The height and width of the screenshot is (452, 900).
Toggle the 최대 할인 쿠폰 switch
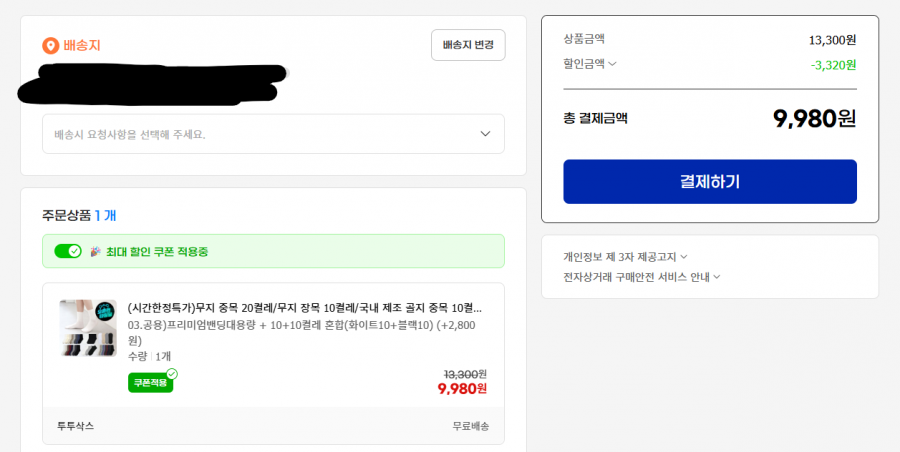tap(68, 251)
